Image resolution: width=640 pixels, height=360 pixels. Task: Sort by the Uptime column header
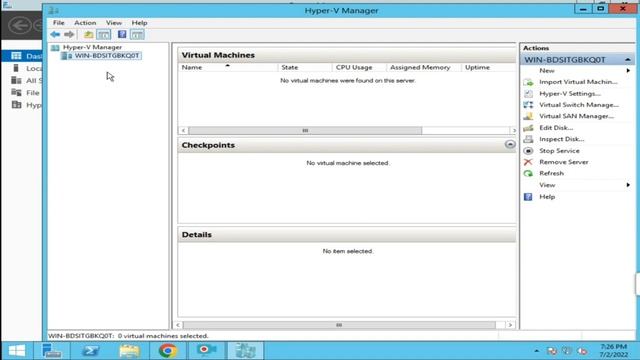click(488, 67)
